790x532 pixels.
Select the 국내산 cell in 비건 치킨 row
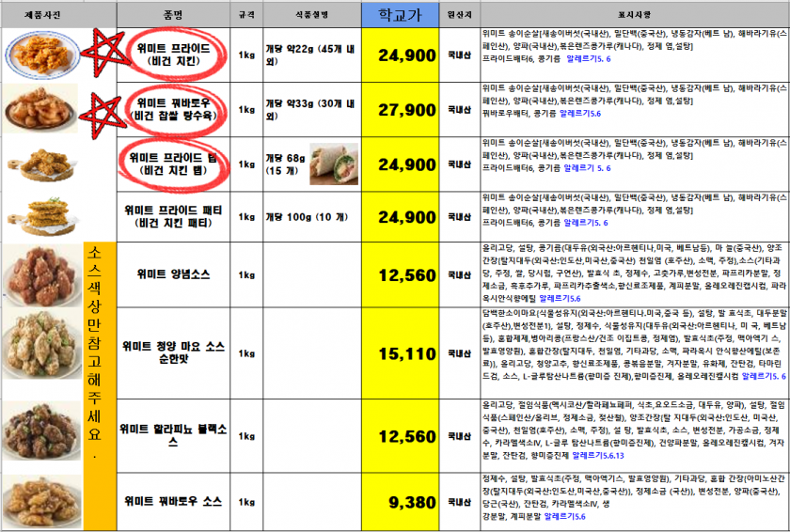[460, 55]
